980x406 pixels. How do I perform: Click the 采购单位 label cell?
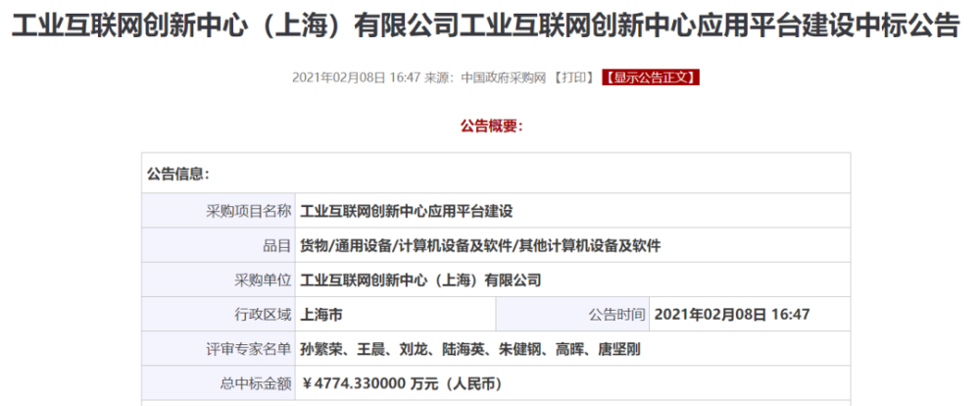click(x=219, y=280)
